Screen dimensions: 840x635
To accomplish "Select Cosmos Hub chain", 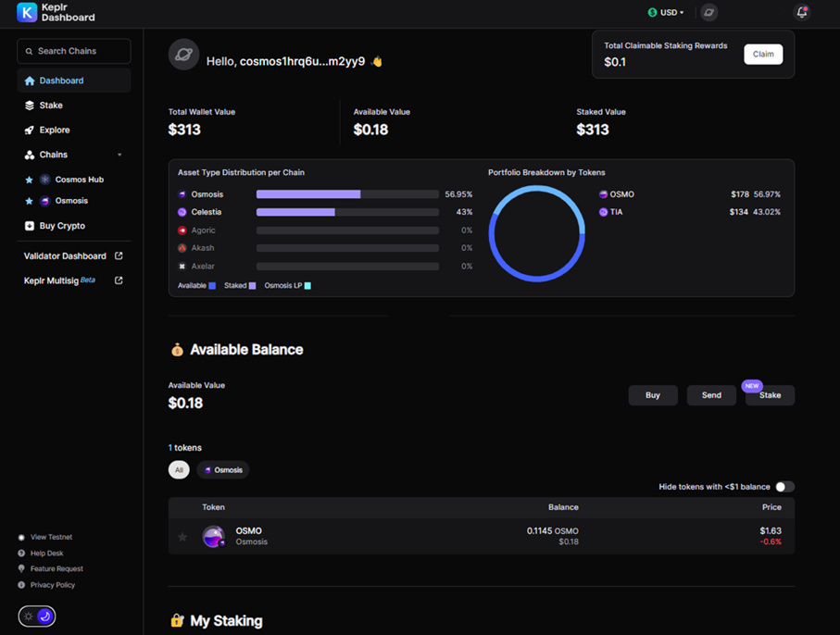I will (80, 180).
